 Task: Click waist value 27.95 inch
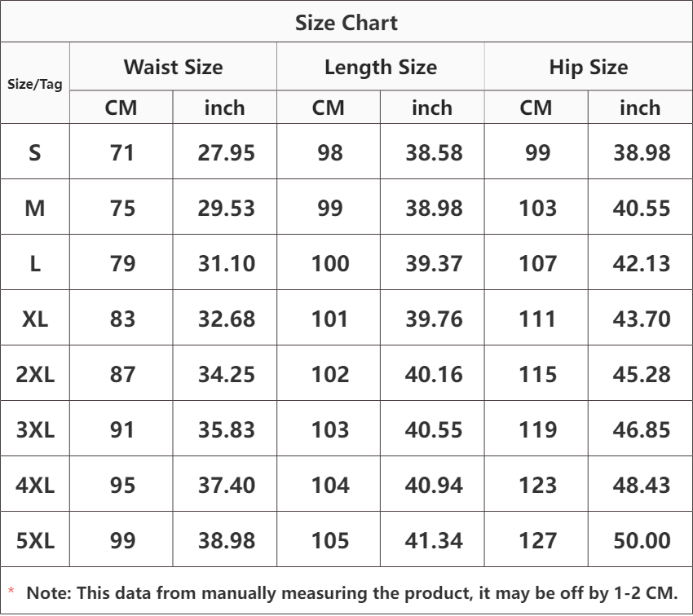coord(226,152)
